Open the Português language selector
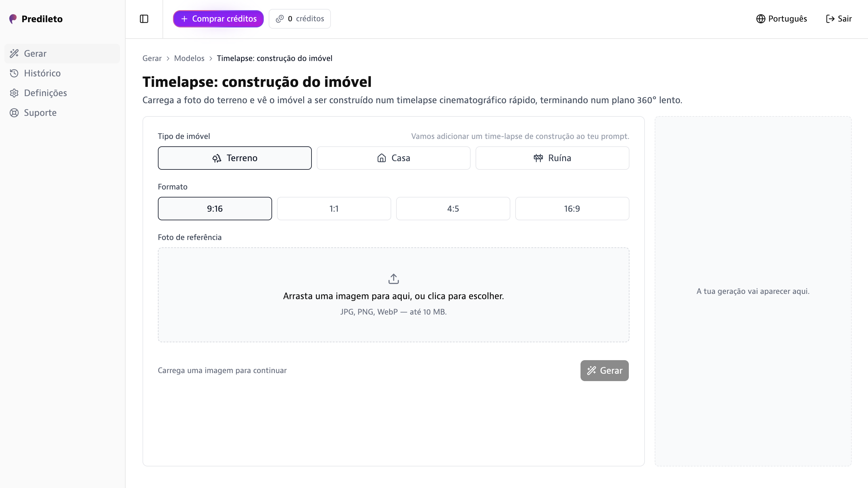 point(782,19)
